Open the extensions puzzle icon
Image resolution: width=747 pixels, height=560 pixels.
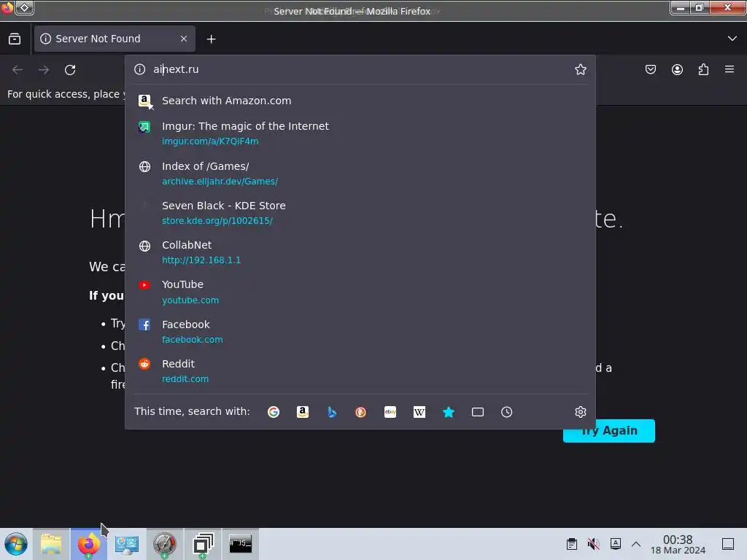point(703,70)
